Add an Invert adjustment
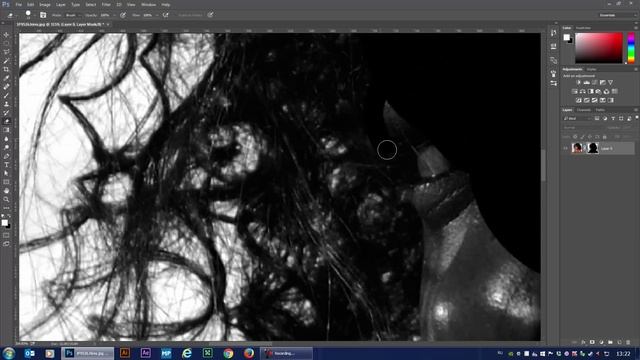Screen dimensions: 640x360 click(x=579, y=100)
